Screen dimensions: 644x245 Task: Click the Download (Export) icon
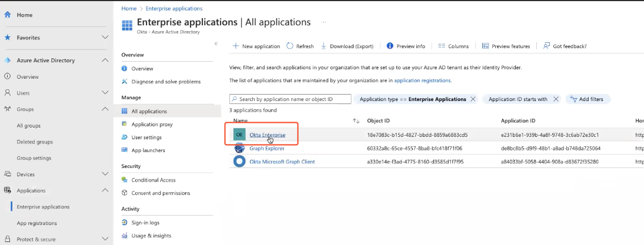point(325,46)
